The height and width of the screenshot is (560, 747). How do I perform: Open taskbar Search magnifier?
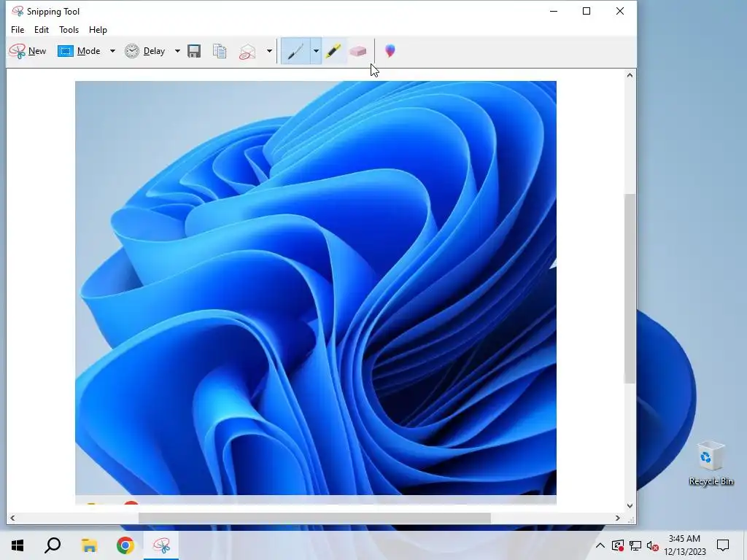[x=53, y=545]
